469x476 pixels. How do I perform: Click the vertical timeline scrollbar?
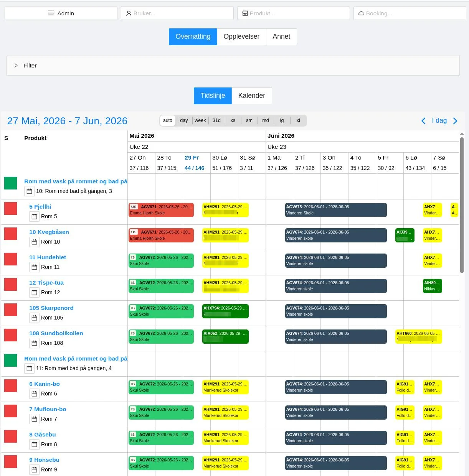(x=462, y=205)
